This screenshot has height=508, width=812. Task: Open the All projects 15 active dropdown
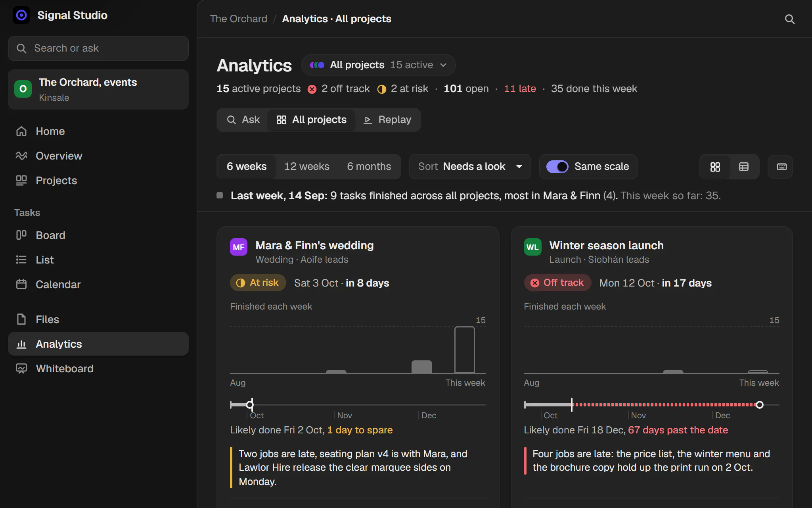(378, 65)
